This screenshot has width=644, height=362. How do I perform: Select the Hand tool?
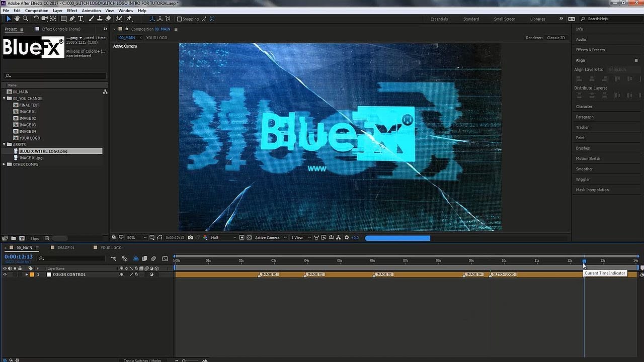[17, 19]
